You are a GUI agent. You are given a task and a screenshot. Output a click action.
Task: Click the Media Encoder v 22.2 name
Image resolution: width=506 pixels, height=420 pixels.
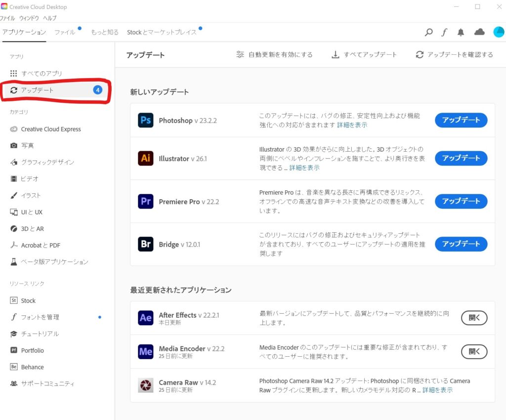192,349
